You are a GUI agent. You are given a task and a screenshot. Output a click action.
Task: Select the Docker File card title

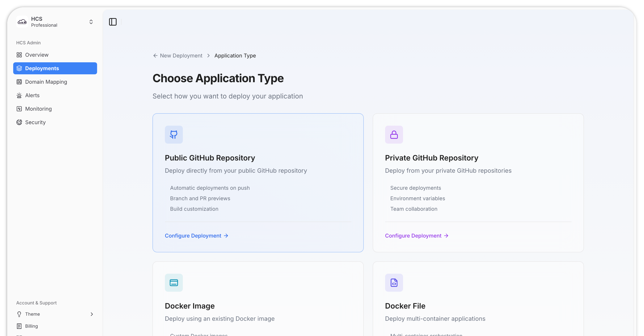405,306
